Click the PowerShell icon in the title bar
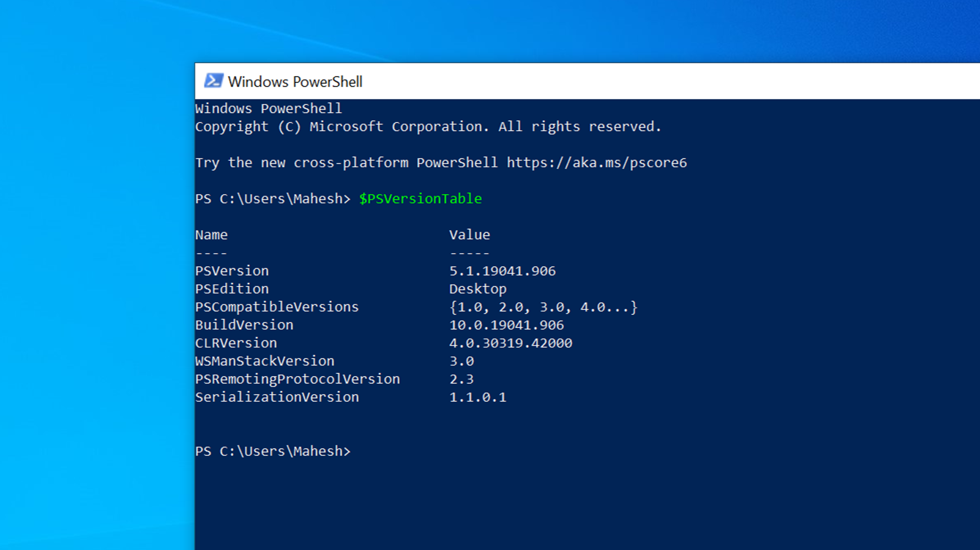Screen dimensions: 980x550 point(213,80)
